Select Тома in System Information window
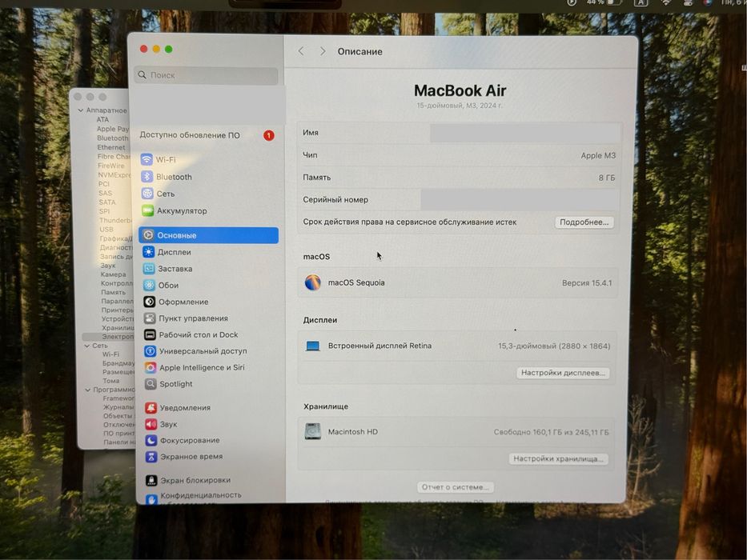747x560 pixels. coord(111,381)
